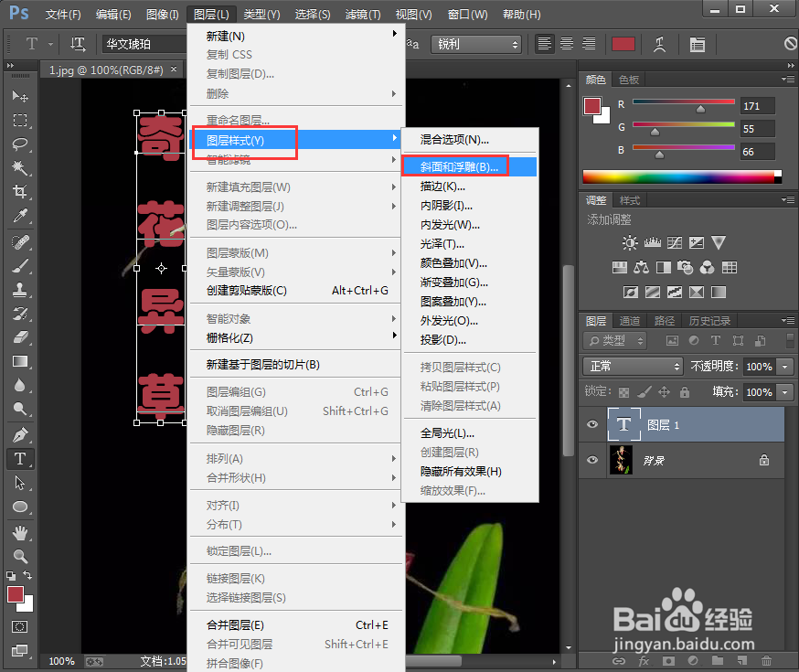Switch to the 通道 tab
The image size is (799, 672).
click(630, 321)
